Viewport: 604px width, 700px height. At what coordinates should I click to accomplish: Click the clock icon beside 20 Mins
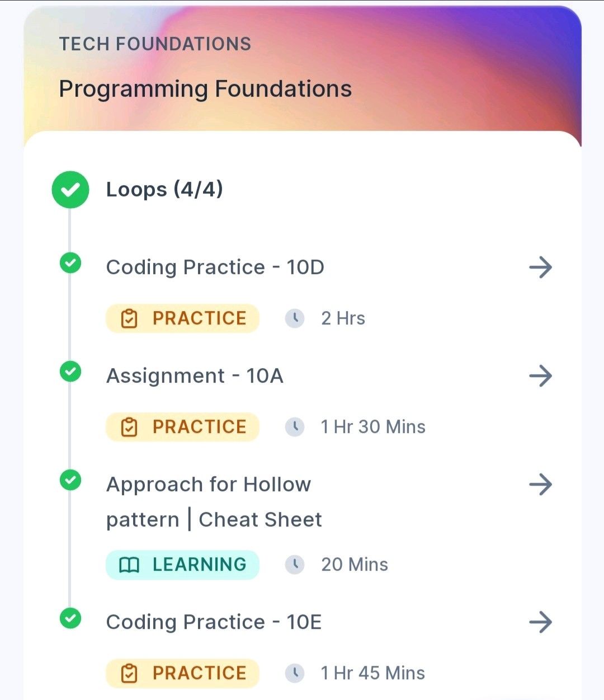(295, 565)
